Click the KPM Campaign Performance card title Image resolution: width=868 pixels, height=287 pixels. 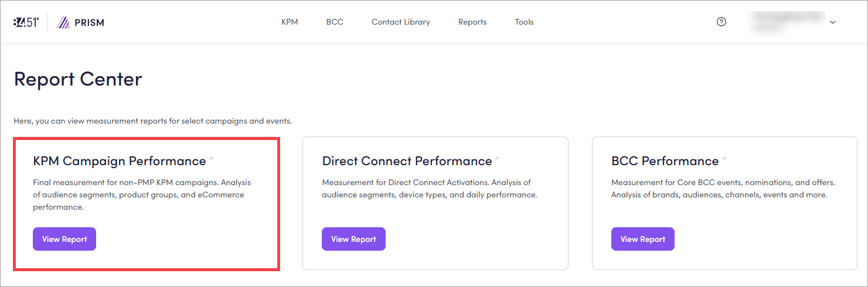[x=120, y=161]
